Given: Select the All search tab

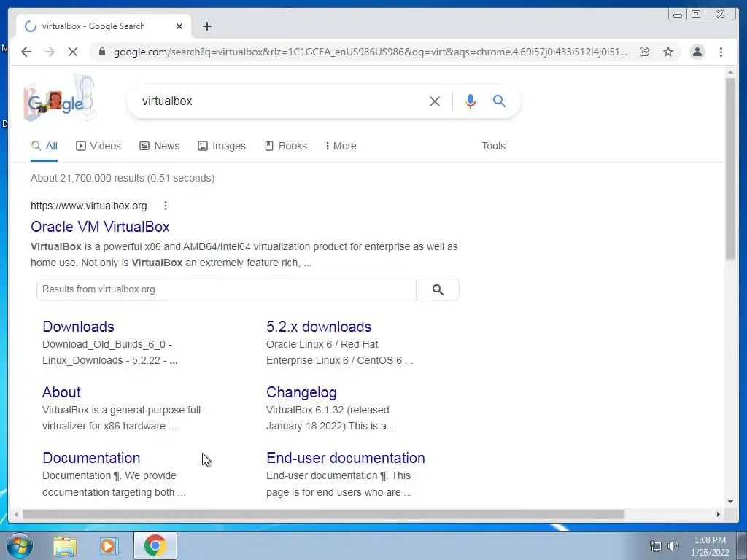Looking at the screenshot, I should point(44,146).
